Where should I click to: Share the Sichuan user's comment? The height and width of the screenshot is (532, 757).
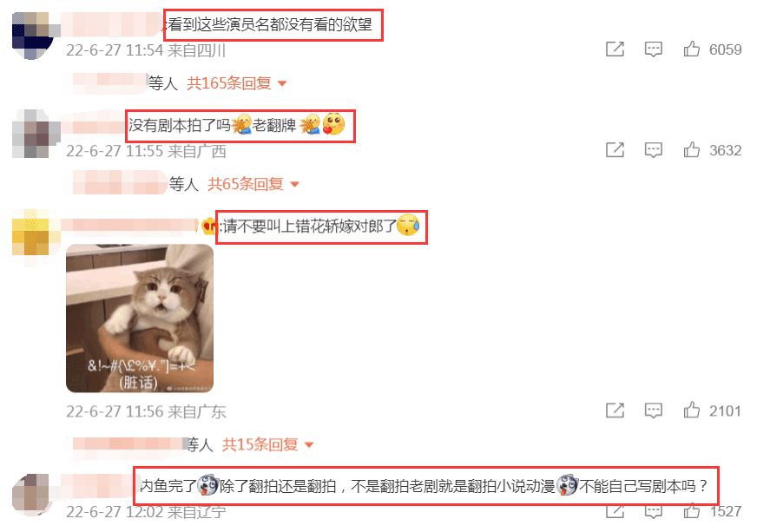coord(615,49)
